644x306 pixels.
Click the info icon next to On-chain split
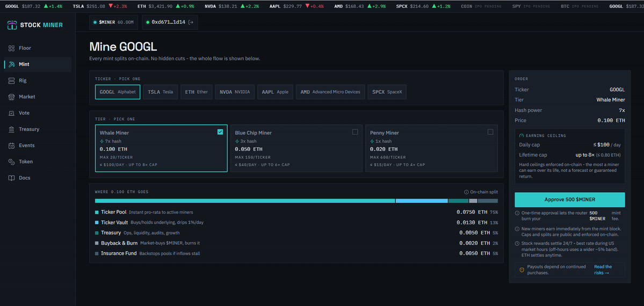[466, 192]
